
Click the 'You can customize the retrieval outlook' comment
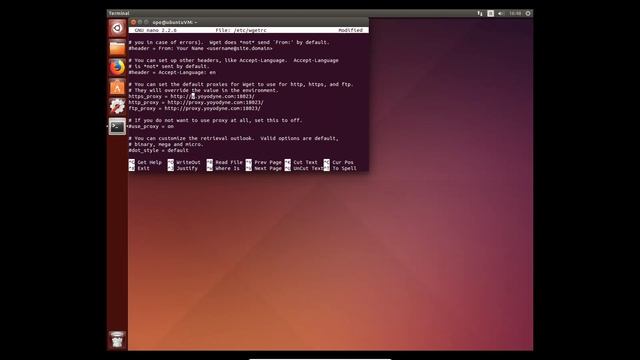[x=233, y=138]
